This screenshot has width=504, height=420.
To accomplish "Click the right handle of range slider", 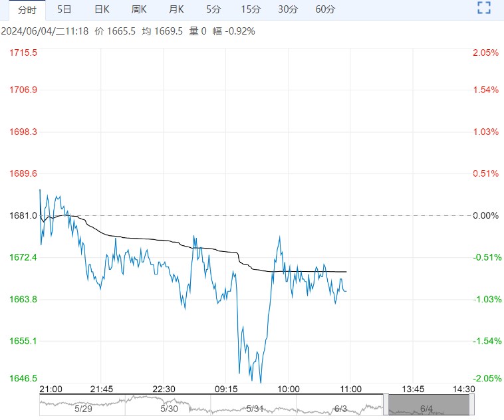I will 472,405.
